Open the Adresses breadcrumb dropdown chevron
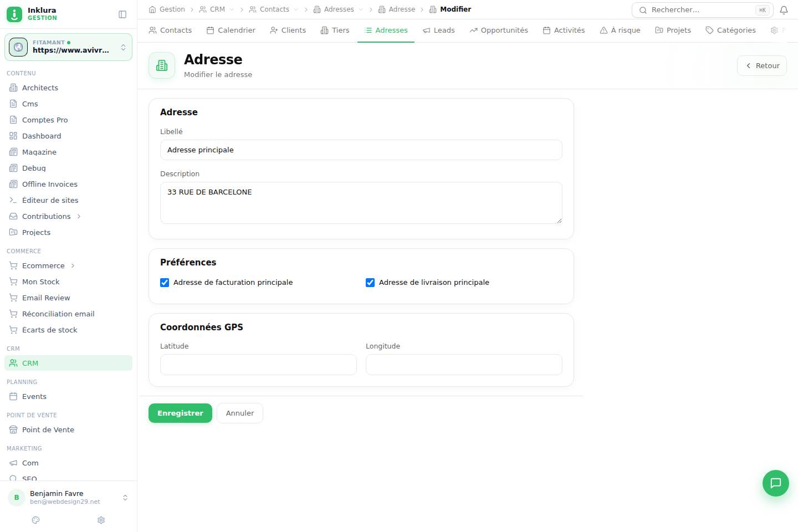Screen dimensions: 798x532 click(361, 9)
